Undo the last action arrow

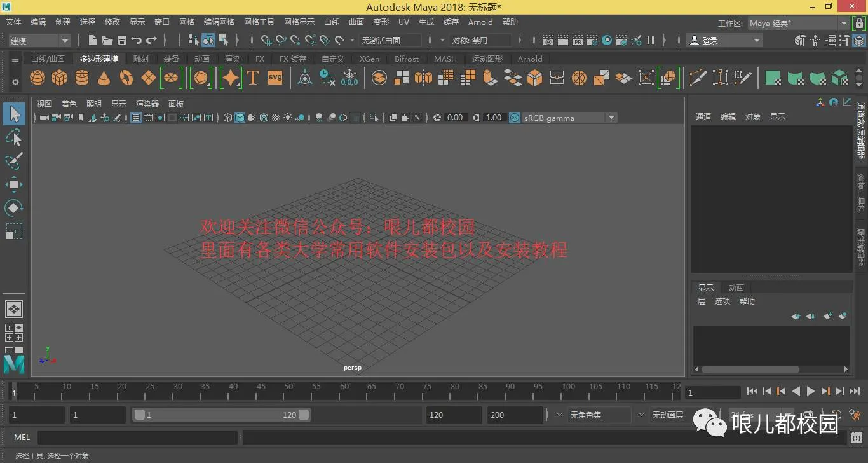pos(137,40)
